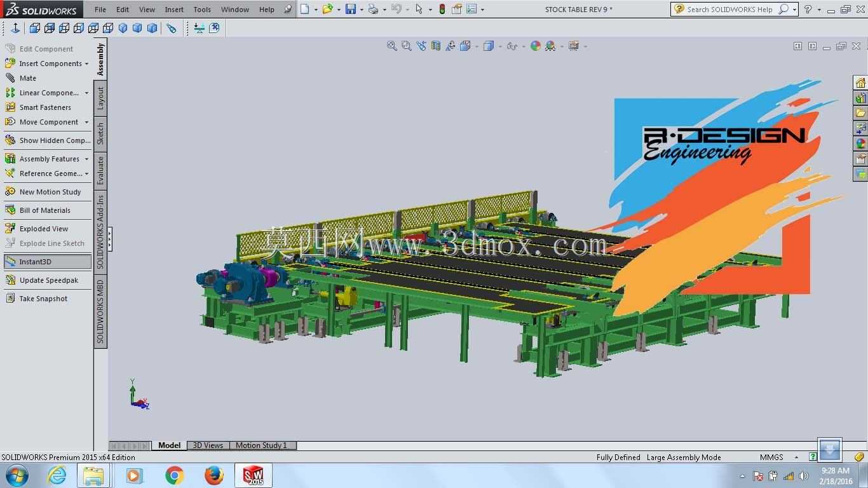This screenshot has height=488, width=868.
Task: Expand Linear Component Pattern dropdown arrow
Action: [86, 93]
